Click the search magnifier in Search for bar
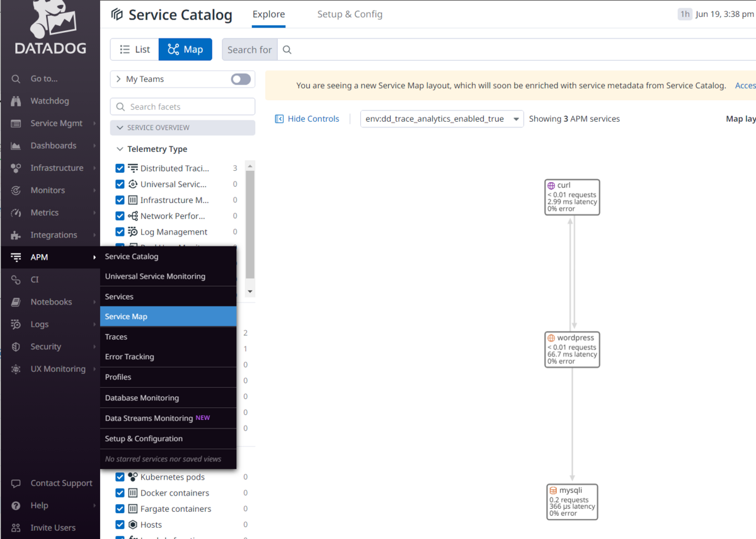 tap(287, 50)
